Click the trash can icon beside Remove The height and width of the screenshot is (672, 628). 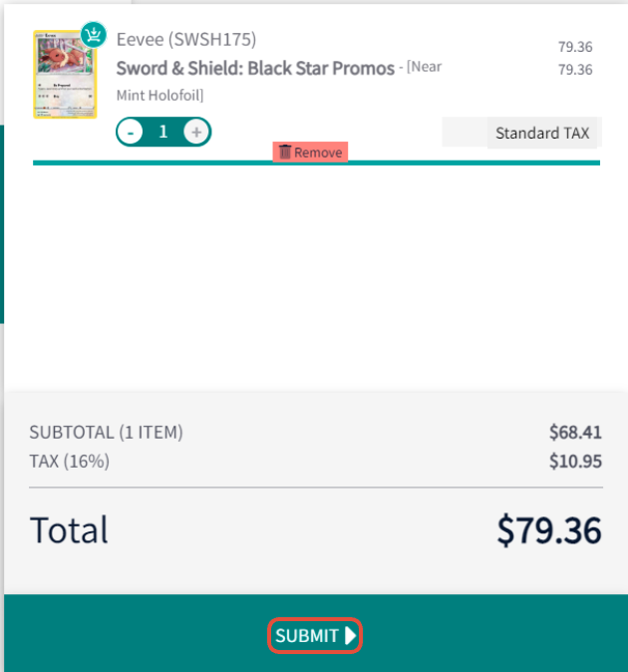(x=285, y=152)
